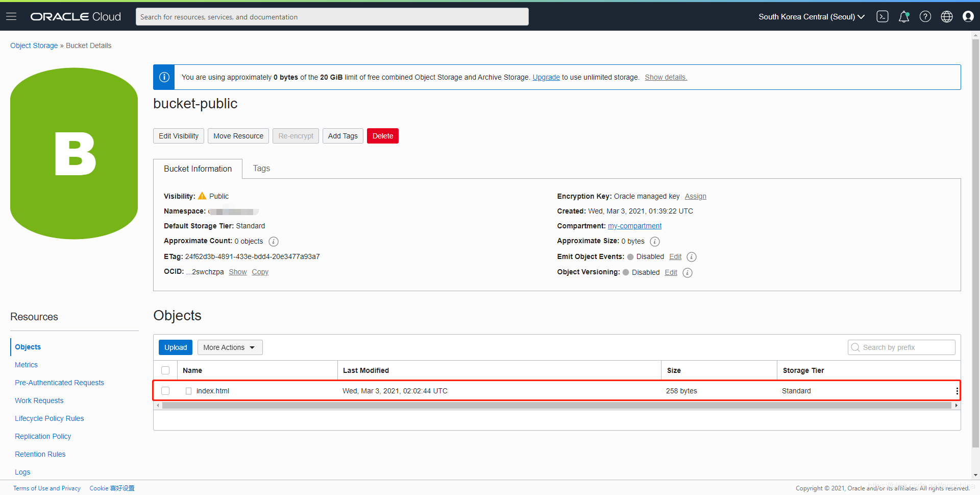The width and height of the screenshot is (980, 495).
Task: Check the index.html row checkbox
Action: 165,391
